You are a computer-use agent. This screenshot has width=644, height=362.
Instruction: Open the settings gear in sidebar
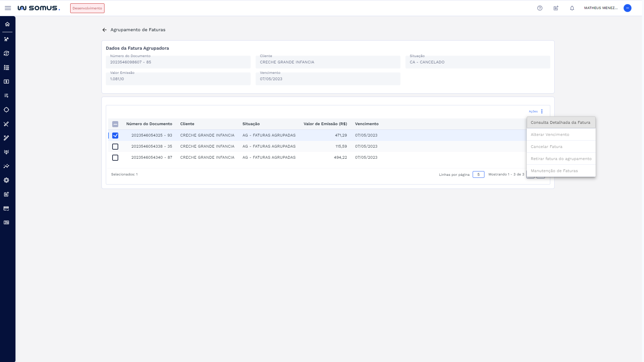pos(6,180)
